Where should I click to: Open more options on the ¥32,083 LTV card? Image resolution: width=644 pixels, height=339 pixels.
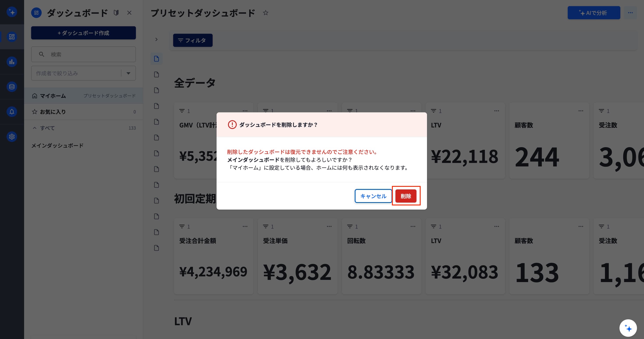click(x=497, y=226)
